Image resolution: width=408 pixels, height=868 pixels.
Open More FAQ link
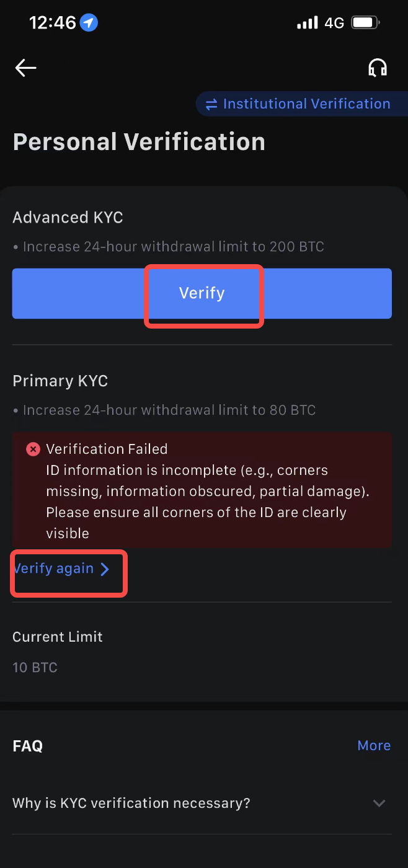374,745
